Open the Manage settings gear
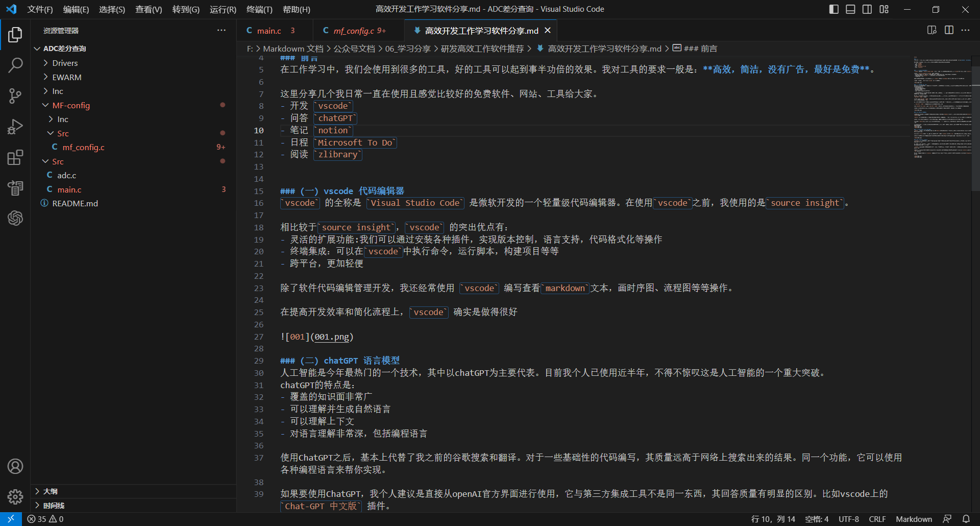Screen dimensions: 980x526 pos(15,496)
